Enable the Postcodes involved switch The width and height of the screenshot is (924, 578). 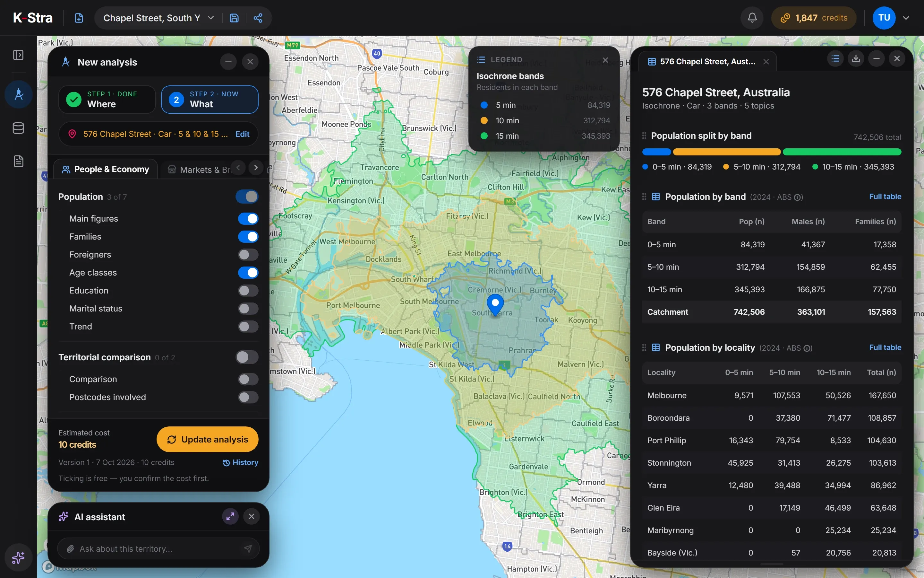[x=248, y=397]
